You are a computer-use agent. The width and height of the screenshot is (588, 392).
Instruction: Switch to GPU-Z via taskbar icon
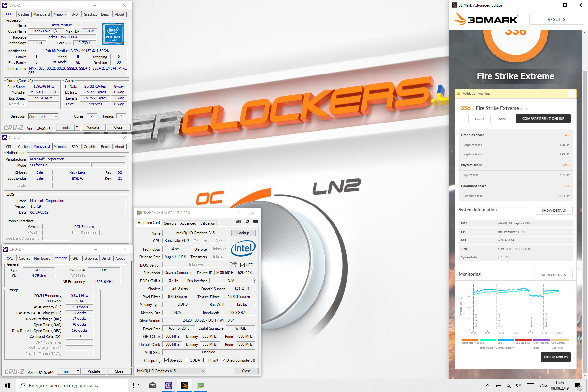pyautogui.click(x=201, y=385)
